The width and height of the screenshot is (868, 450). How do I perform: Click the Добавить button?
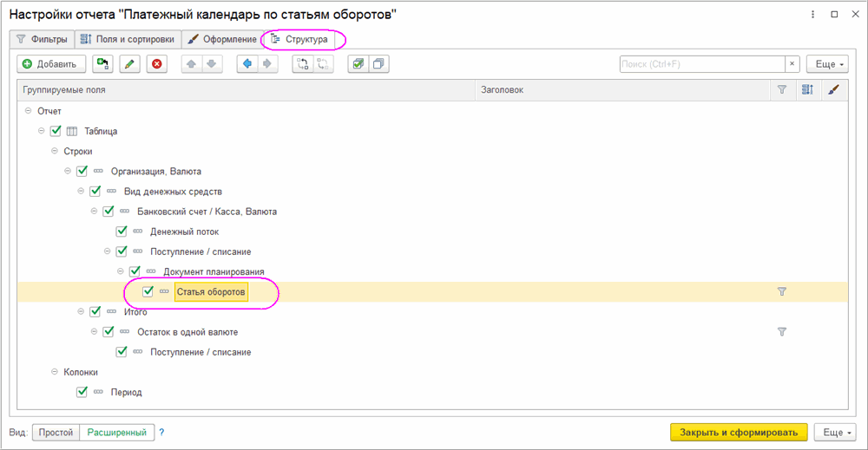tap(52, 64)
